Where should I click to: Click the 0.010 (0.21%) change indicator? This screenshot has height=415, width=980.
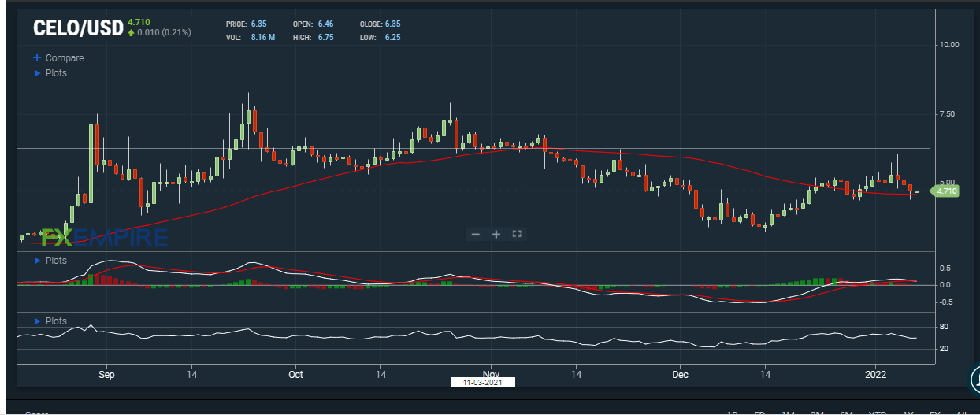(x=159, y=32)
